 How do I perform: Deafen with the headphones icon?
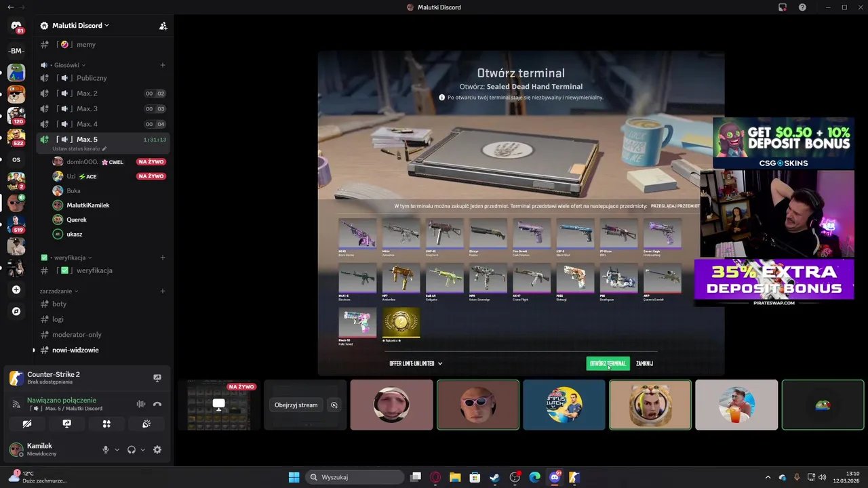tap(132, 449)
